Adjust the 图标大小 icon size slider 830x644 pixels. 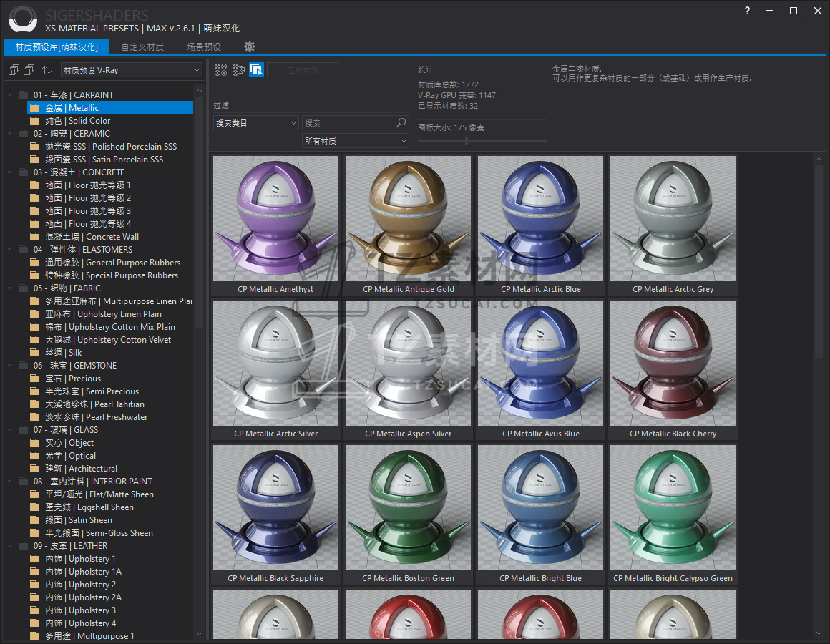(x=467, y=141)
